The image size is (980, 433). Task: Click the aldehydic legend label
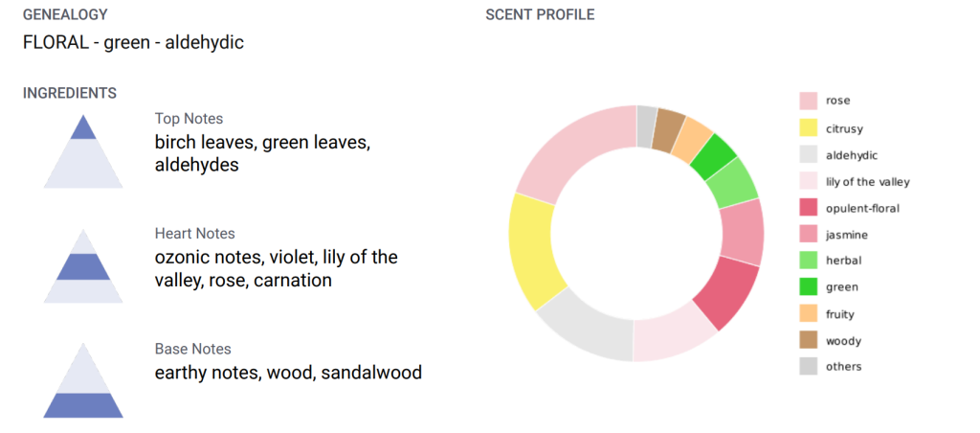851,154
